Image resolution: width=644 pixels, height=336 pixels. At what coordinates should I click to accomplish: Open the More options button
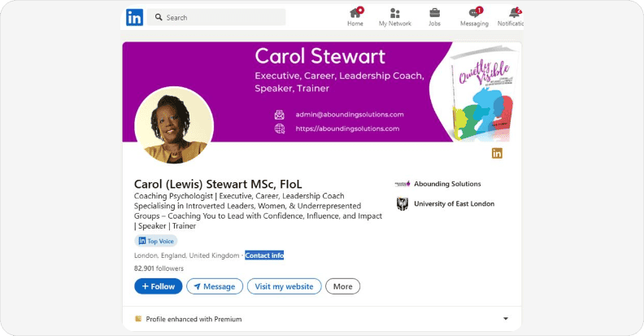pyautogui.click(x=343, y=286)
